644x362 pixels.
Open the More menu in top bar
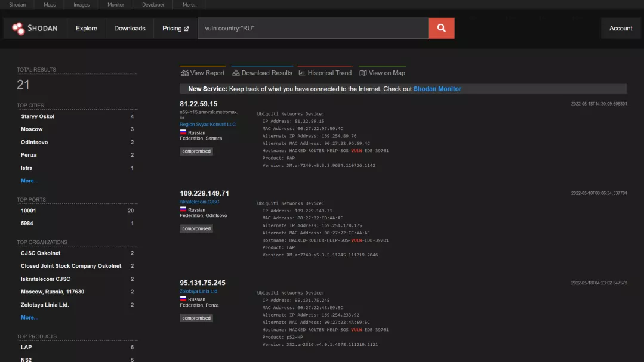tap(189, 5)
